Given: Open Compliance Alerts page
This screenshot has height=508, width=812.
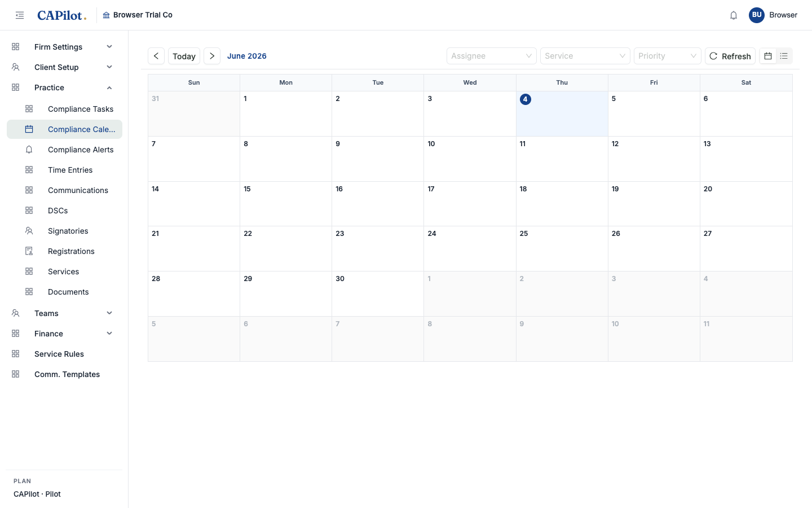Looking at the screenshot, I should (x=64, y=150).
